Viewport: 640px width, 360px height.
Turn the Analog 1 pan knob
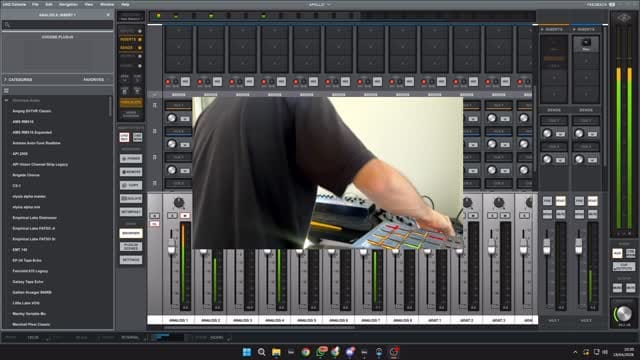[179, 202]
